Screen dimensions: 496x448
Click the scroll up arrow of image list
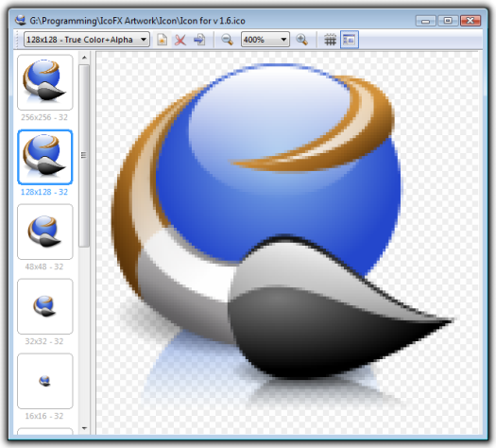coord(84,58)
